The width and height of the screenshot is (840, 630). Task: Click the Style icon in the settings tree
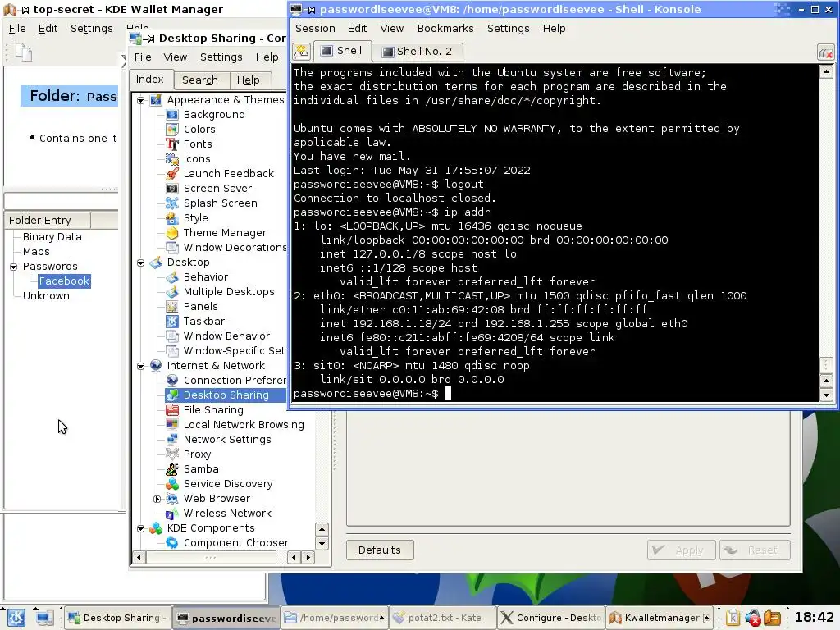(x=172, y=218)
